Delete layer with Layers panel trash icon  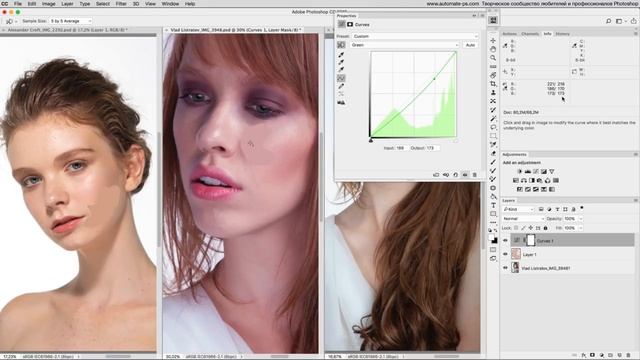pyautogui.click(x=629, y=355)
